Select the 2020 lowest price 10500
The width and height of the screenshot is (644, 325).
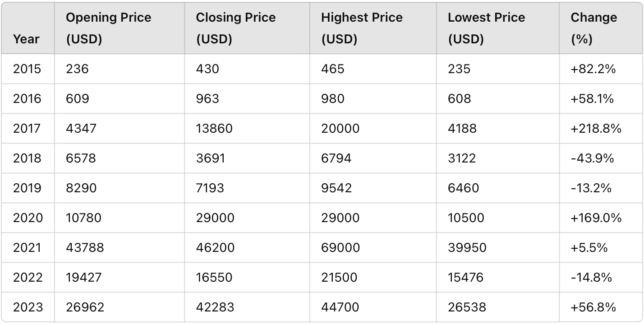tap(466, 218)
